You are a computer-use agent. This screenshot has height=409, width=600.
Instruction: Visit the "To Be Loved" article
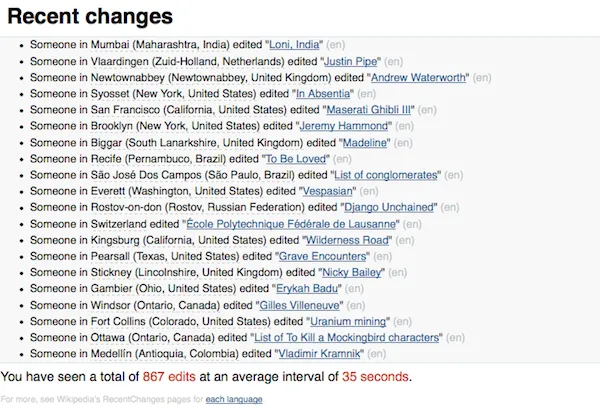pos(297,159)
